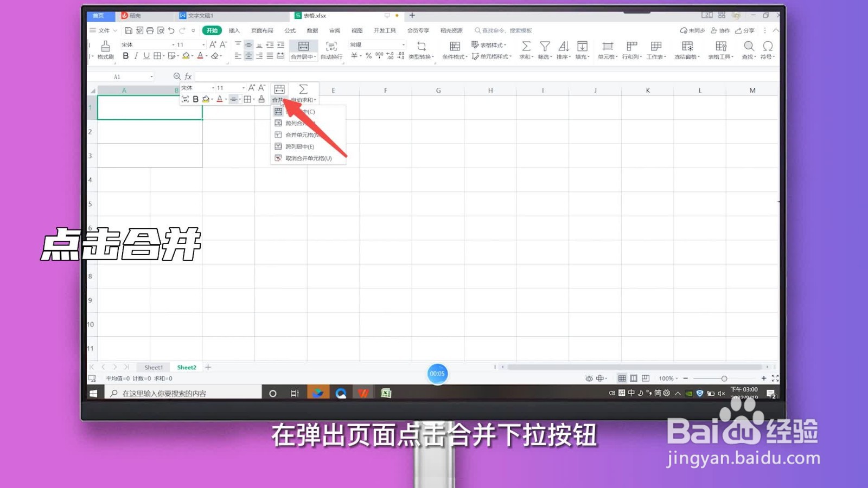Screen dimensions: 868x488
Task: Decrease font size with ribbon A- icon
Action: point(223,44)
